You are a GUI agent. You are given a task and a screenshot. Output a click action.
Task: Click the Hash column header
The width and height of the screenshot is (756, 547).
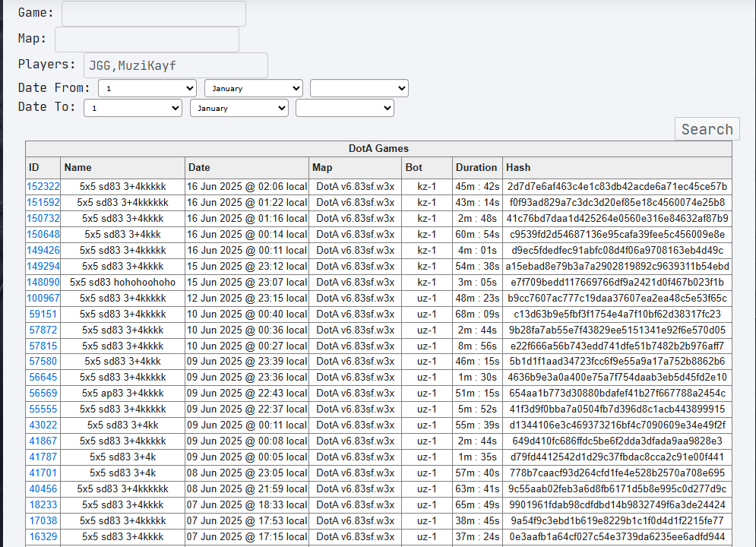tap(617, 167)
